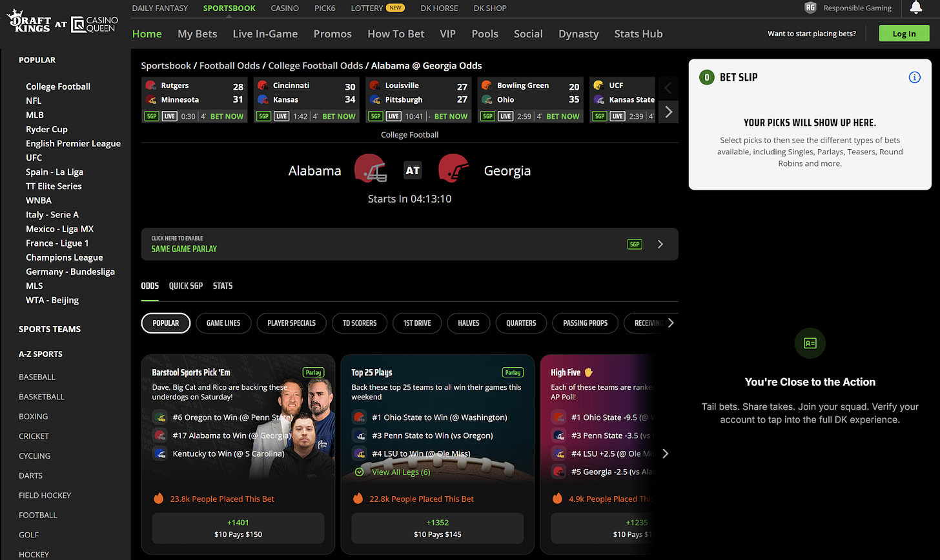Click the flame icon beside 22.8k People Placed
The height and width of the screenshot is (560, 940).
point(358,498)
